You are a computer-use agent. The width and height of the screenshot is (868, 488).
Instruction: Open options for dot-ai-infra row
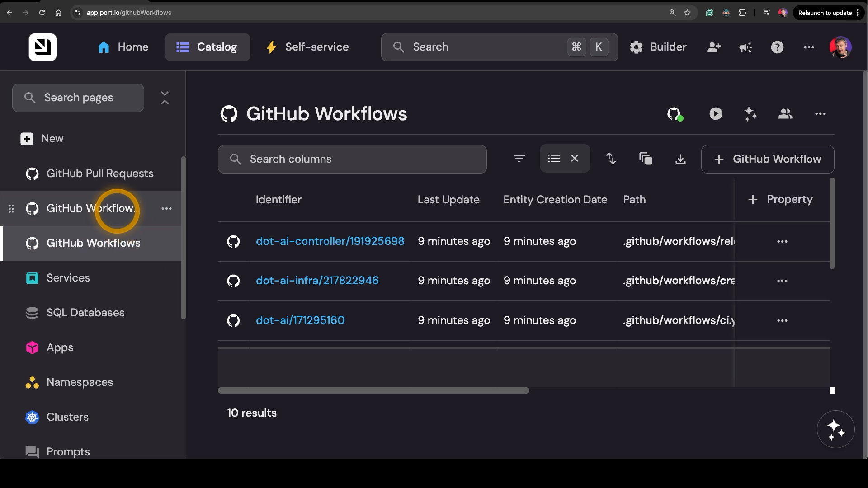782,281
